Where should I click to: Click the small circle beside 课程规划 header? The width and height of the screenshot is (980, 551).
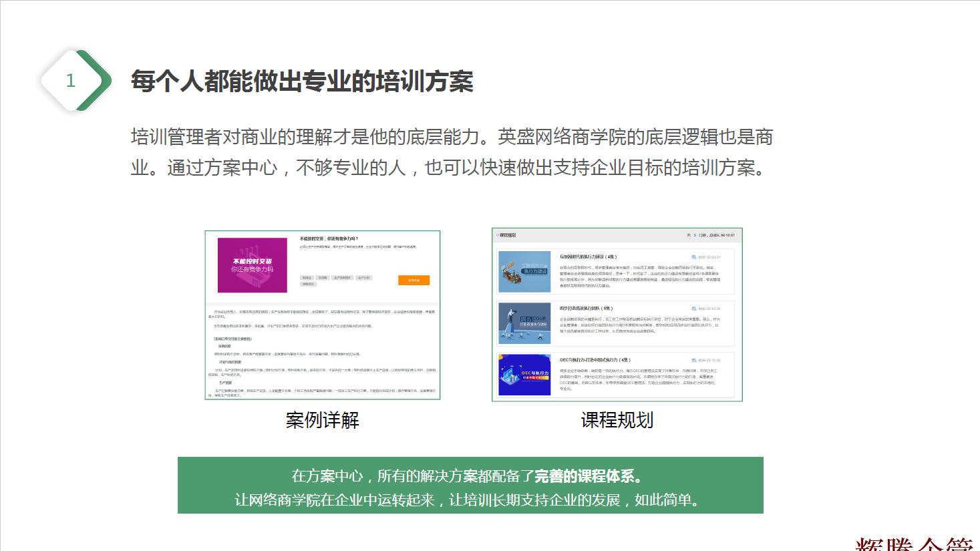[x=498, y=235]
